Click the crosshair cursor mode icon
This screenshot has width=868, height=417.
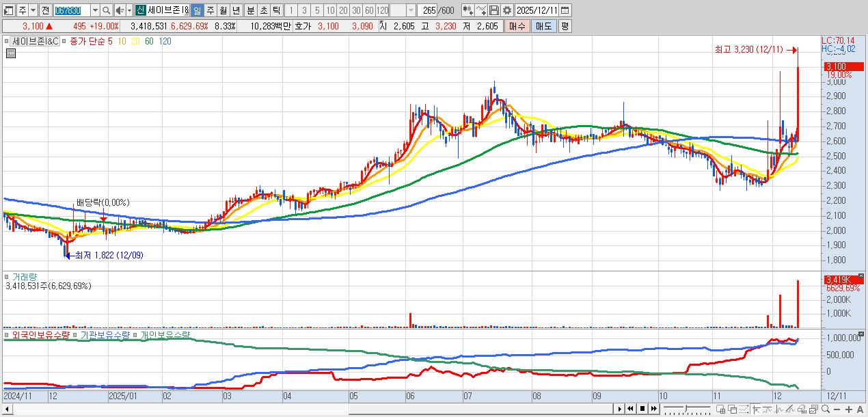coord(756,409)
